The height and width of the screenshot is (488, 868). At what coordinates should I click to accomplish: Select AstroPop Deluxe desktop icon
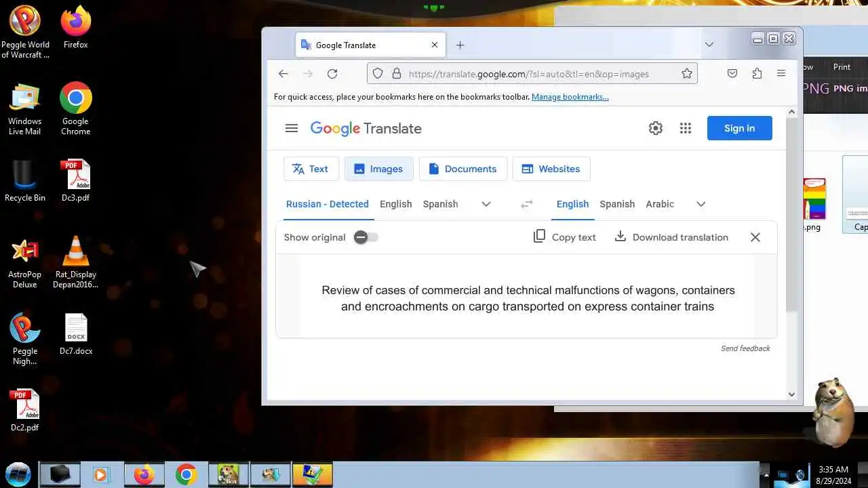click(x=24, y=263)
